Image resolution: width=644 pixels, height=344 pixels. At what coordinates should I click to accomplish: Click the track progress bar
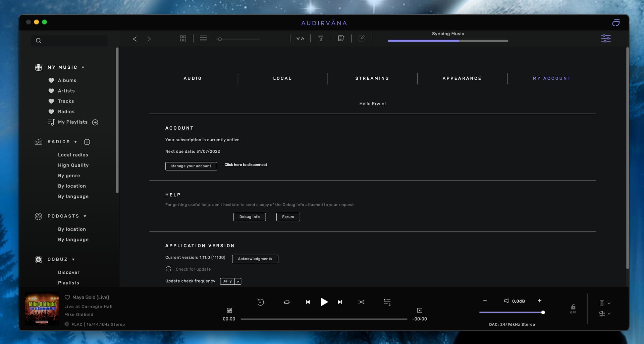point(324,319)
